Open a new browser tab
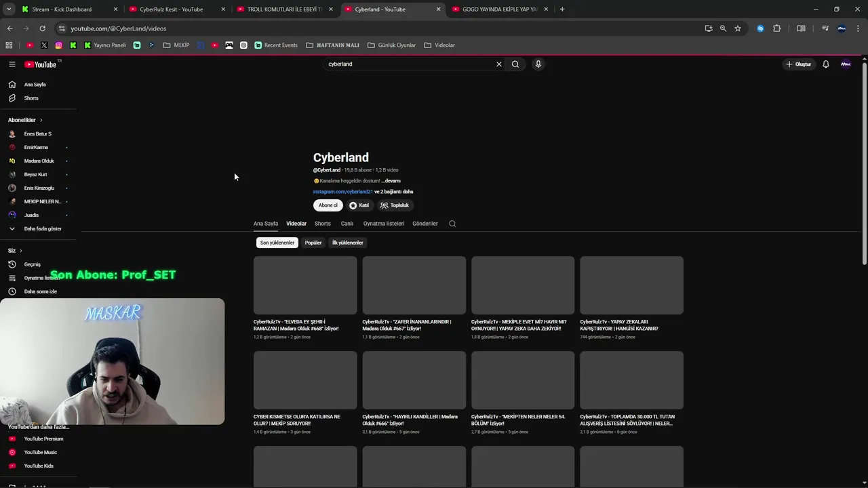 tap(562, 9)
